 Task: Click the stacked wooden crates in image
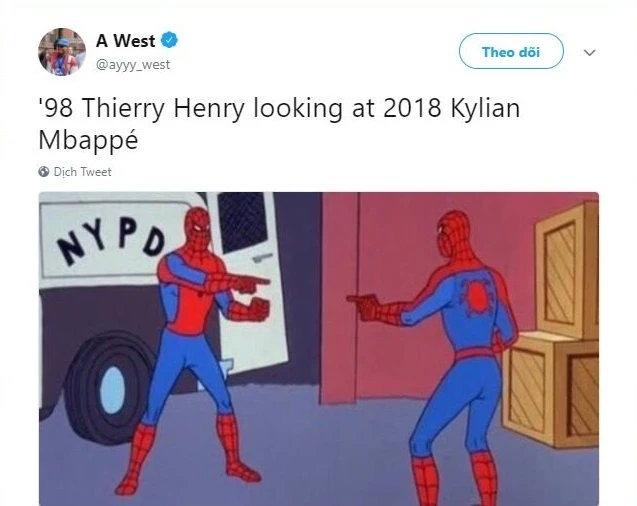[552, 325]
